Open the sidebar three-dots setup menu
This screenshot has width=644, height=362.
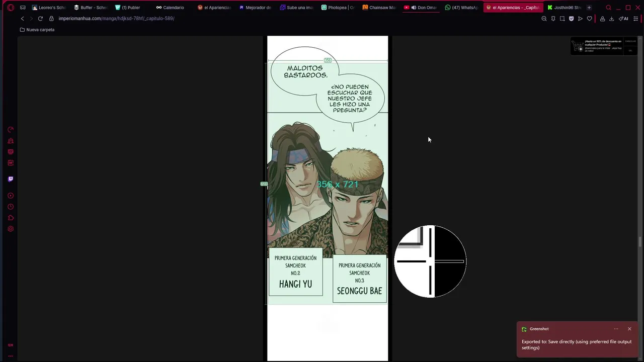[x=11, y=356]
